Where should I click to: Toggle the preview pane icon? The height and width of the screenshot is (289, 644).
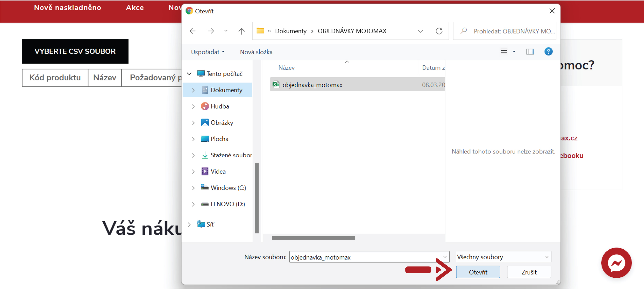530,51
